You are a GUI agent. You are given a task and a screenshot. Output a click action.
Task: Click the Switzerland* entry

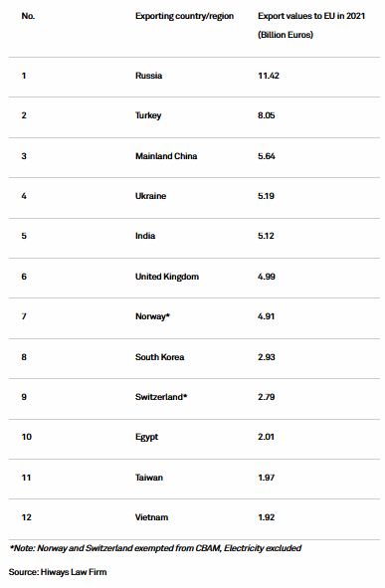161,397
